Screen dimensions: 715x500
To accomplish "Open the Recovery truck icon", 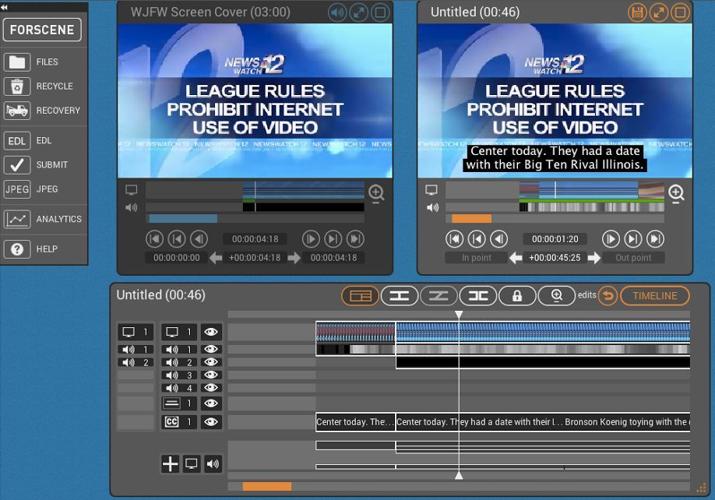I will (x=17, y=110).
